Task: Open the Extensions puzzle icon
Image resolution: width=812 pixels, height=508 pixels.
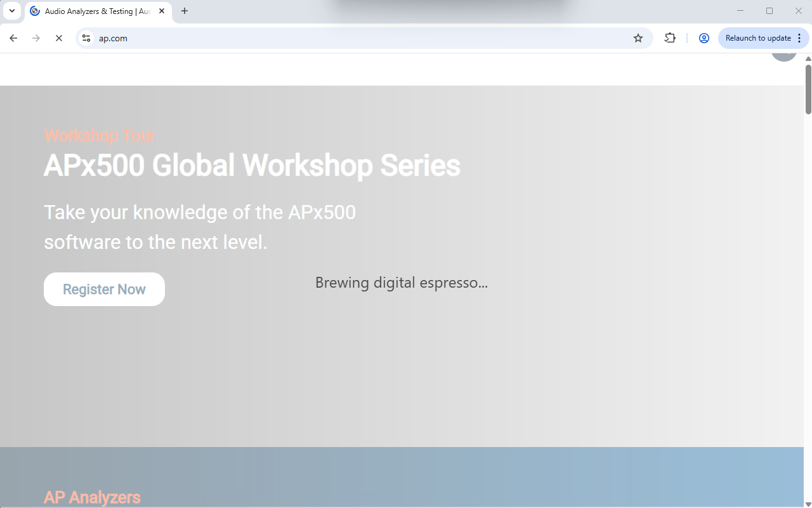Action: click(x=670, y=38)
